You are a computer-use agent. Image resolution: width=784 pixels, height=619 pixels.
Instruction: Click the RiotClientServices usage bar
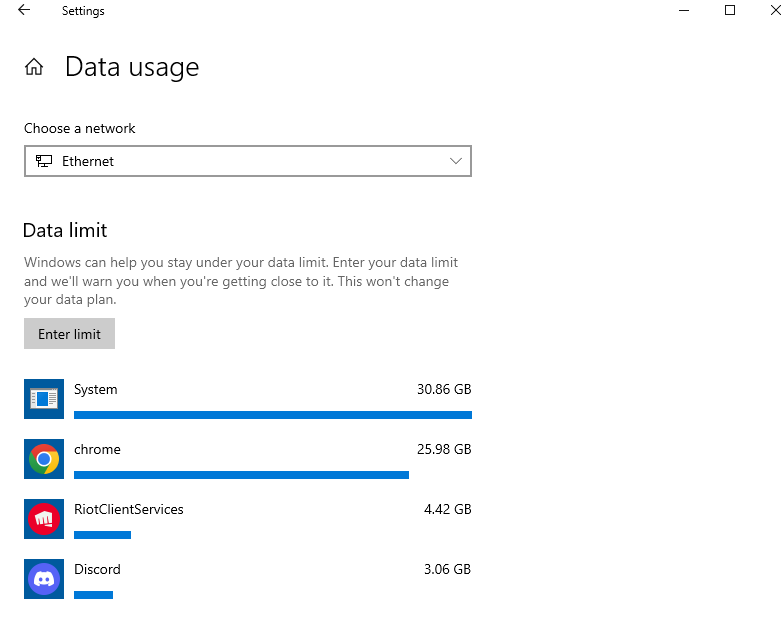(x=102, y=534)
